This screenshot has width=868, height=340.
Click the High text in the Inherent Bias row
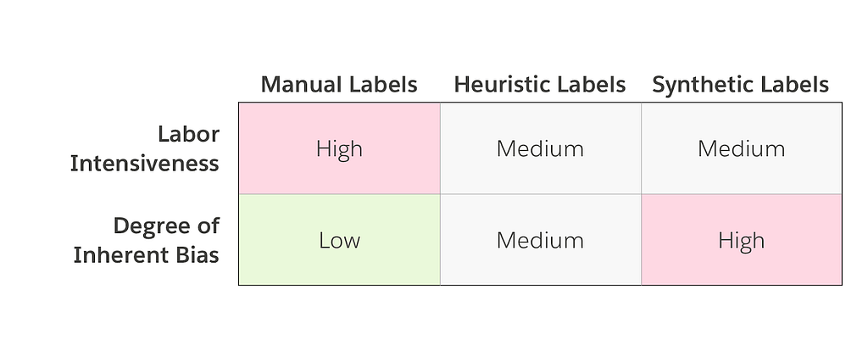pyautogui.click(x=741, y=241)
